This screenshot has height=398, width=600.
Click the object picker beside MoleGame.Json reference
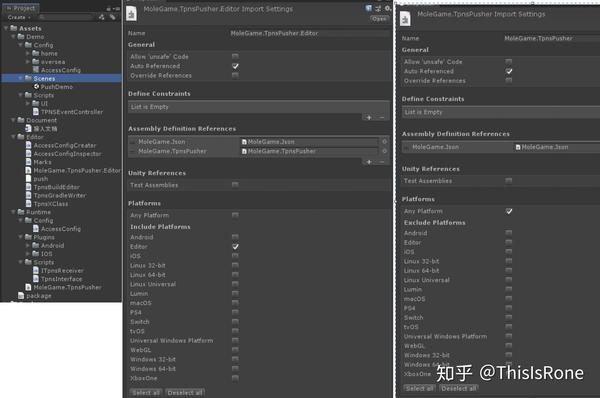click(385, 142)
